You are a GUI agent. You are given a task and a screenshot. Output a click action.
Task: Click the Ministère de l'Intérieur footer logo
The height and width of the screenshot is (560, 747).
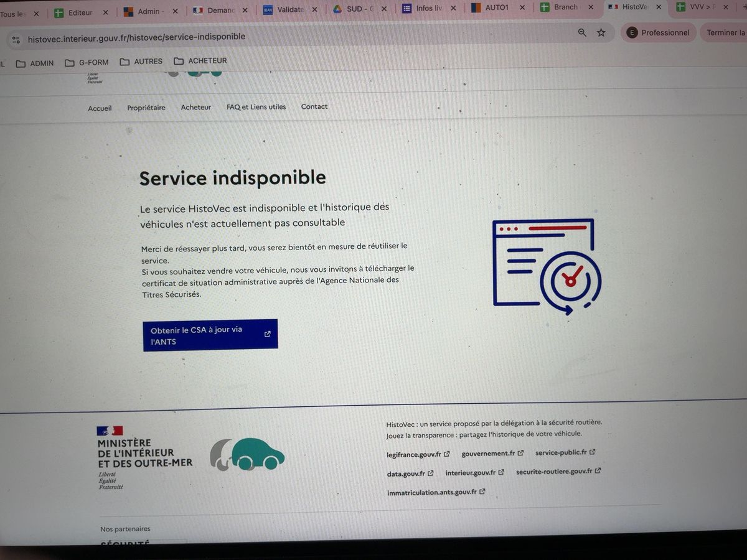pyautogui.click(x=144, y=458)
